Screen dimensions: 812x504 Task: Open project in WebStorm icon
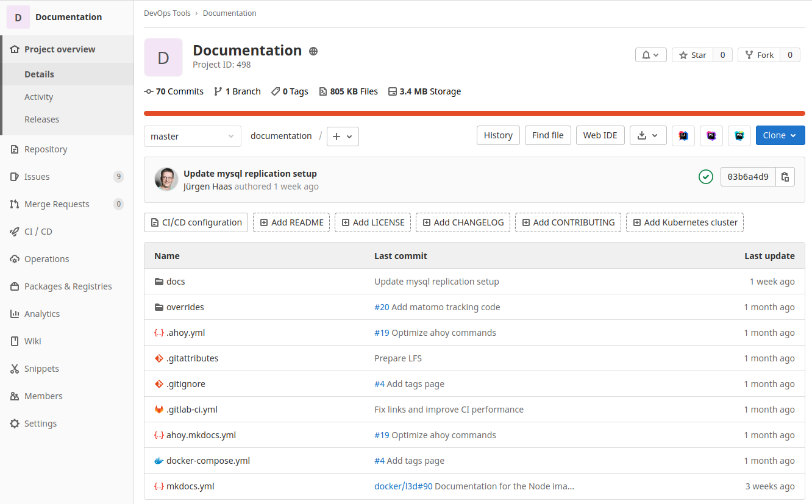739,136
